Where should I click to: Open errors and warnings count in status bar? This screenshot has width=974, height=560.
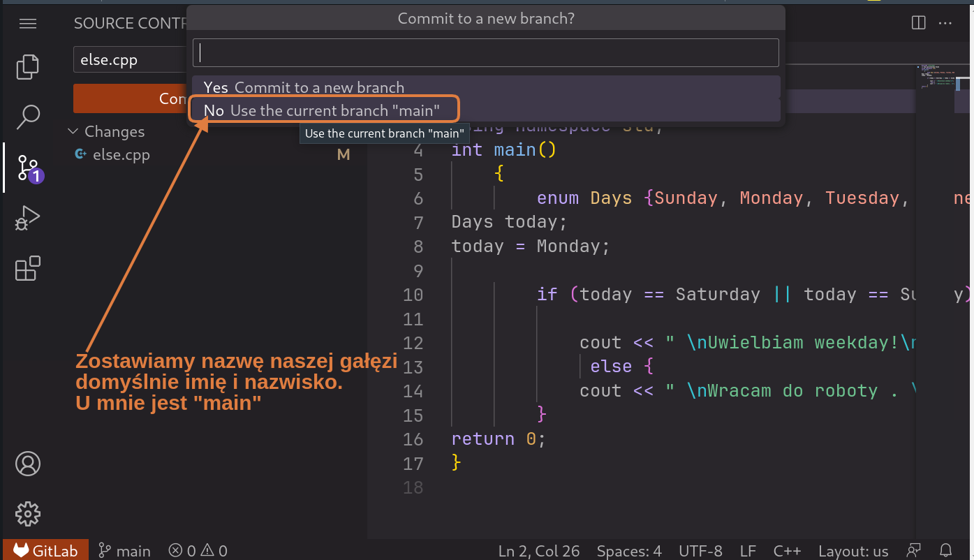(198, 550)
